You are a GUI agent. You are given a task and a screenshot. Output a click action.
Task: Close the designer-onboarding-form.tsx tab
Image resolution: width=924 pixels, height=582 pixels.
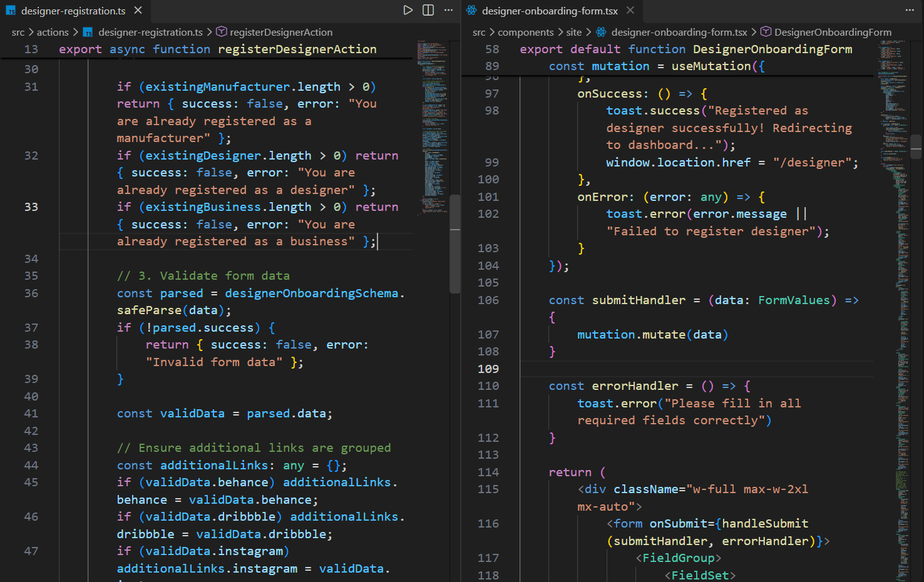point(630,11)
